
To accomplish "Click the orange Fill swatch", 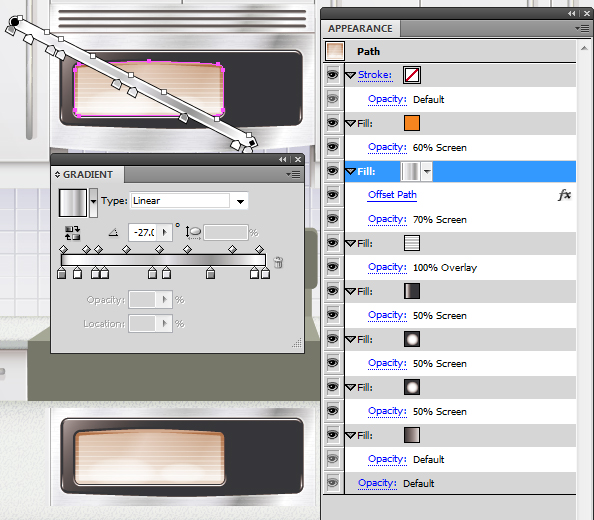I will click(x=412, y=123).
